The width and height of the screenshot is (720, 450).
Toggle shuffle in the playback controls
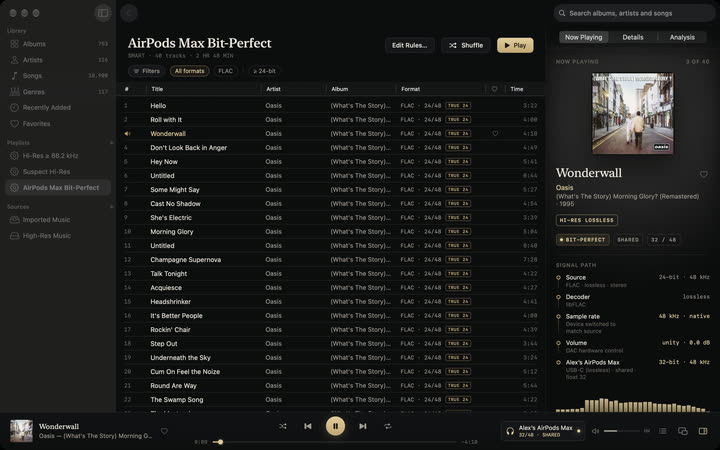coord(283,426)
